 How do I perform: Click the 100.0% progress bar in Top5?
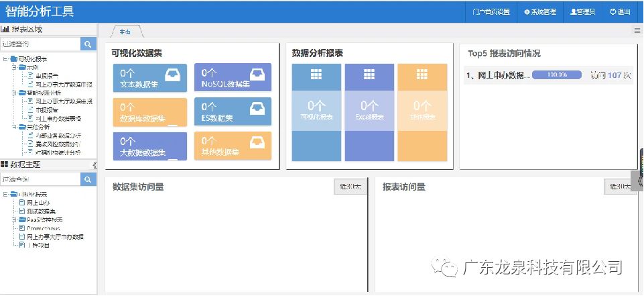point(556,75)
